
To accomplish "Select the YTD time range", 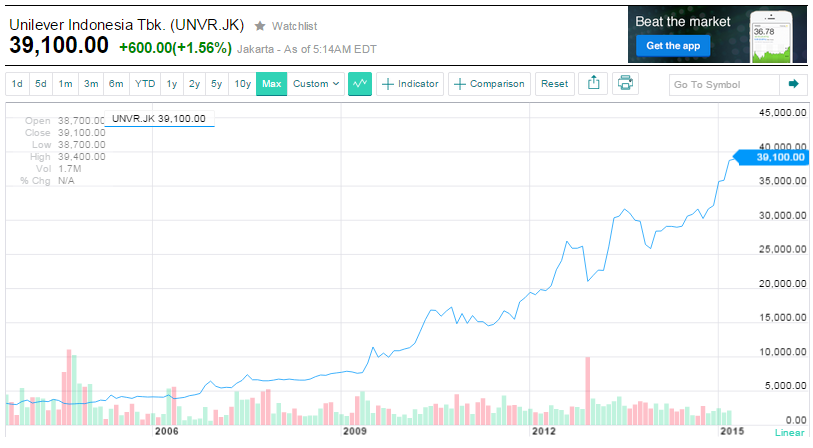I will click(145, 83).
